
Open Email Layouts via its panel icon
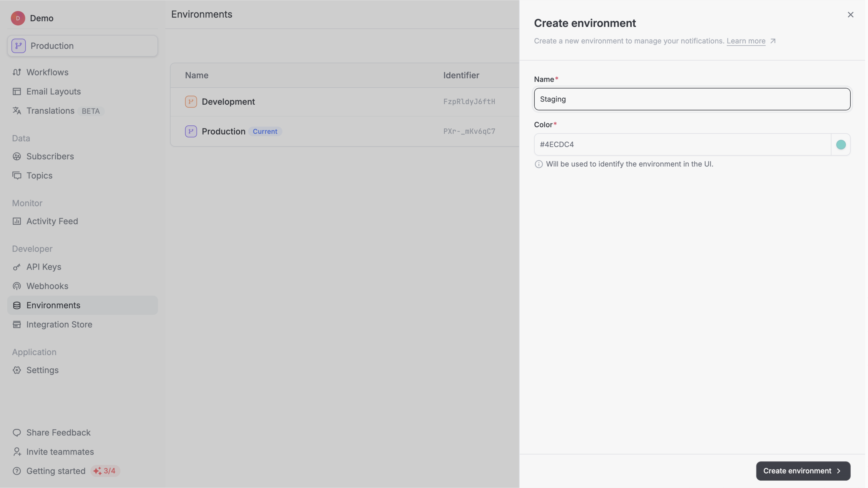[x=17, y=91]
